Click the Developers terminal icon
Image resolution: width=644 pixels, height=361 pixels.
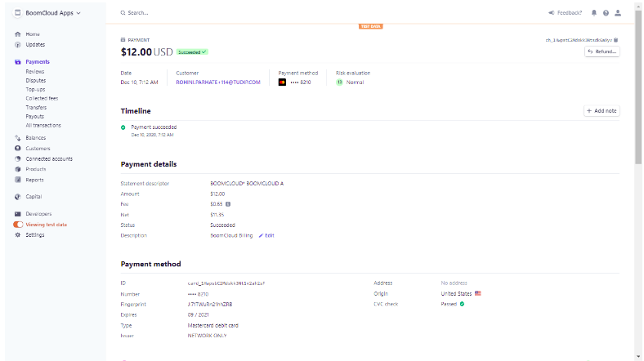pos(18,214)
